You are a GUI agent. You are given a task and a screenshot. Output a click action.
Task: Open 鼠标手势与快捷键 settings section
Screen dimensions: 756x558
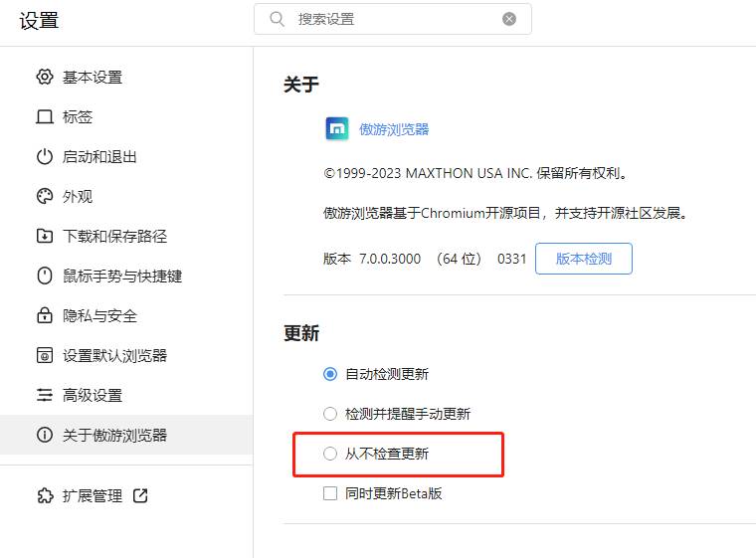[126, 276]
